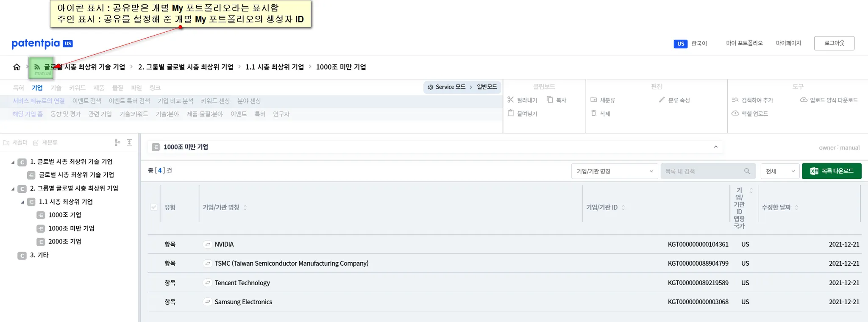
Task: Click the shared-portfolio feed icon in breadcrumb
Action: [37, 67]
